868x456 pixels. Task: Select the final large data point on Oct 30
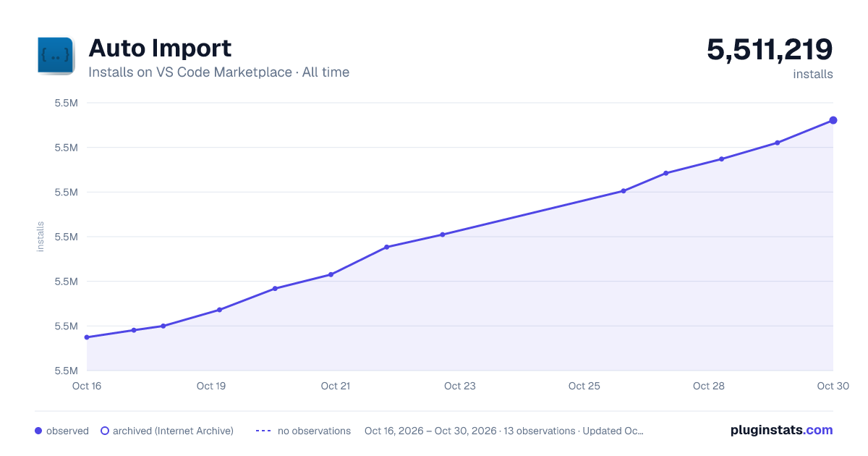point(833,120)
